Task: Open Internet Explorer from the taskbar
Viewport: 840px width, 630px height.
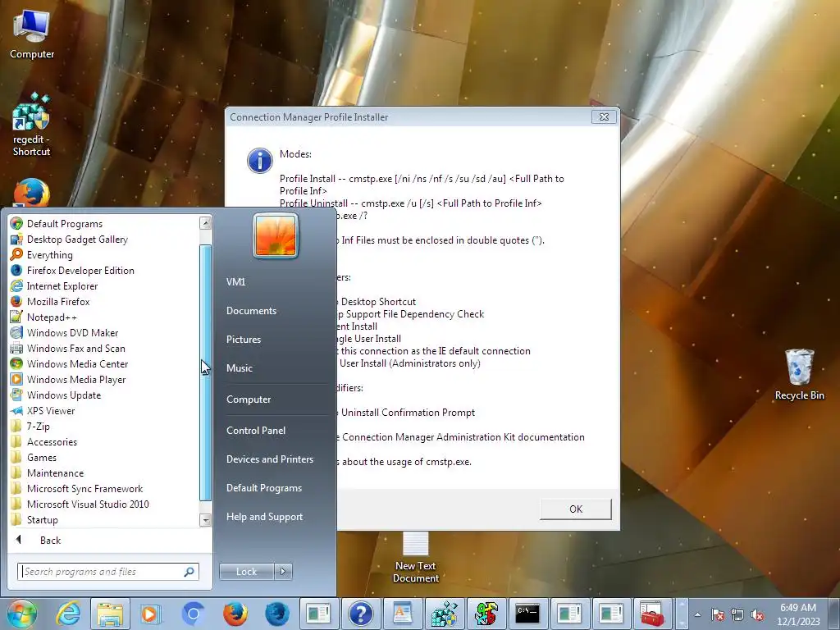Action: (x=69, y=614)
